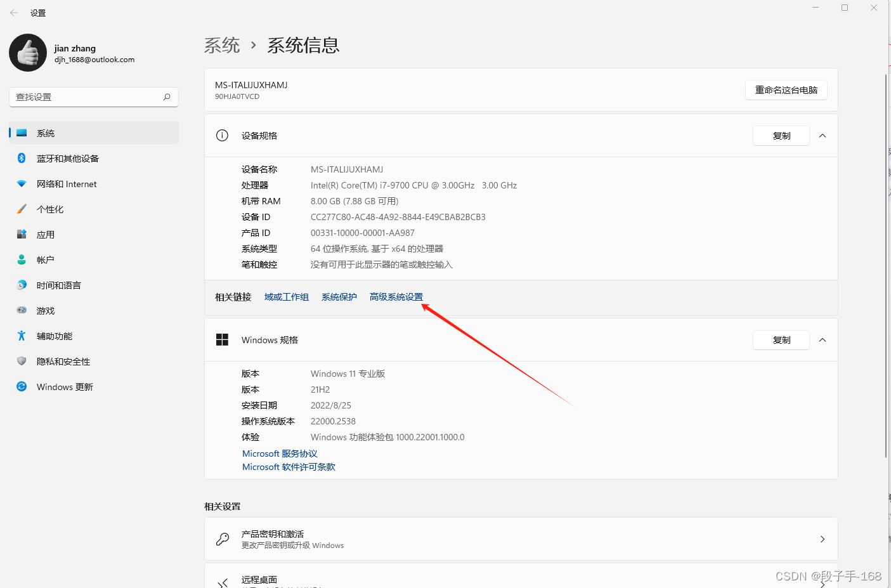This screenshot has width=891, height=588.
Task: Click the shield icon for 隐私和安全性
Action: tap(22, 362)
